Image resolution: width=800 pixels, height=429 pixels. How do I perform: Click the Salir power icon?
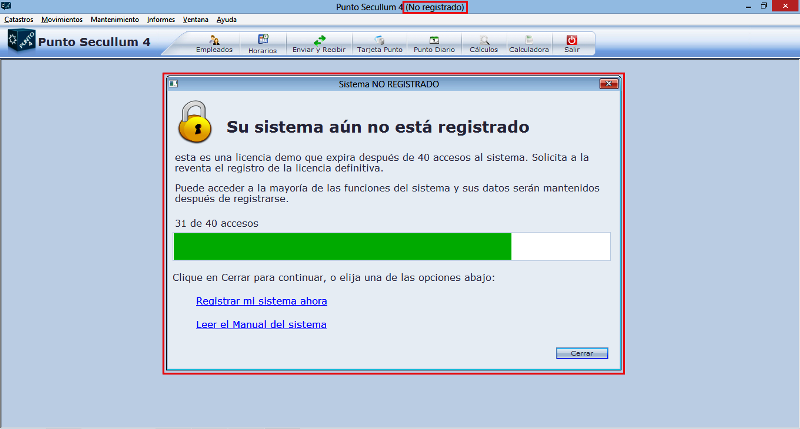(x=572, y=44)
